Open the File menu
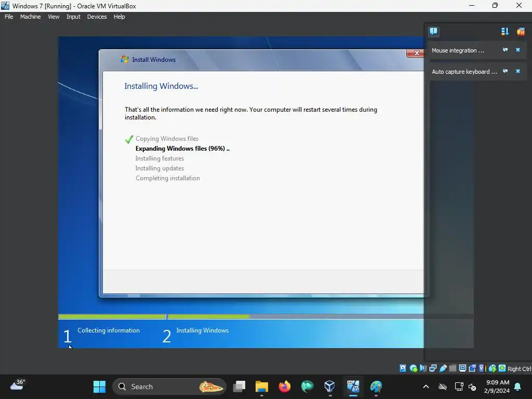This screenshot has width=532, height=399. pyautogui.click(x=9, y=17)
